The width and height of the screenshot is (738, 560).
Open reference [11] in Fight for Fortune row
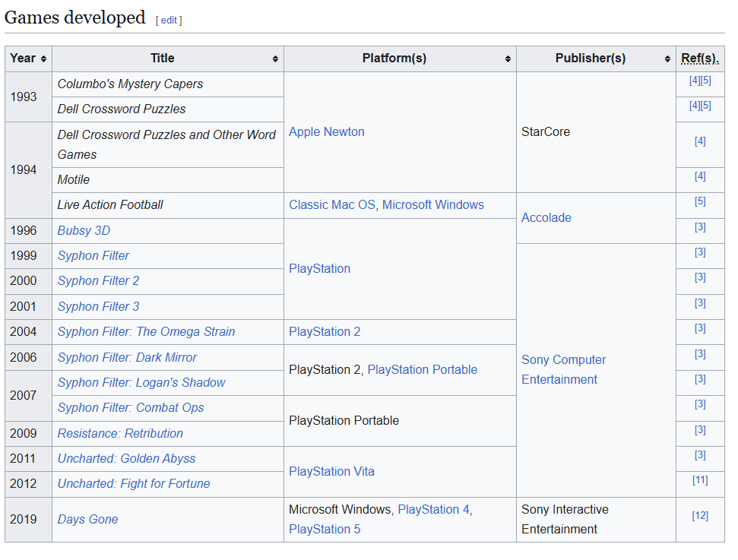[x=700, y=480]
